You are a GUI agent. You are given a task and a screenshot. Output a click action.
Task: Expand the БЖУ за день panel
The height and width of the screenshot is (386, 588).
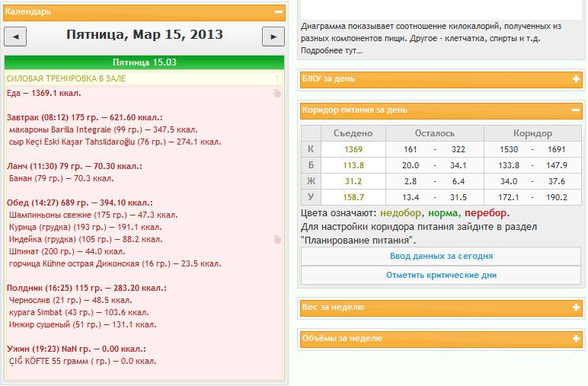576,78
